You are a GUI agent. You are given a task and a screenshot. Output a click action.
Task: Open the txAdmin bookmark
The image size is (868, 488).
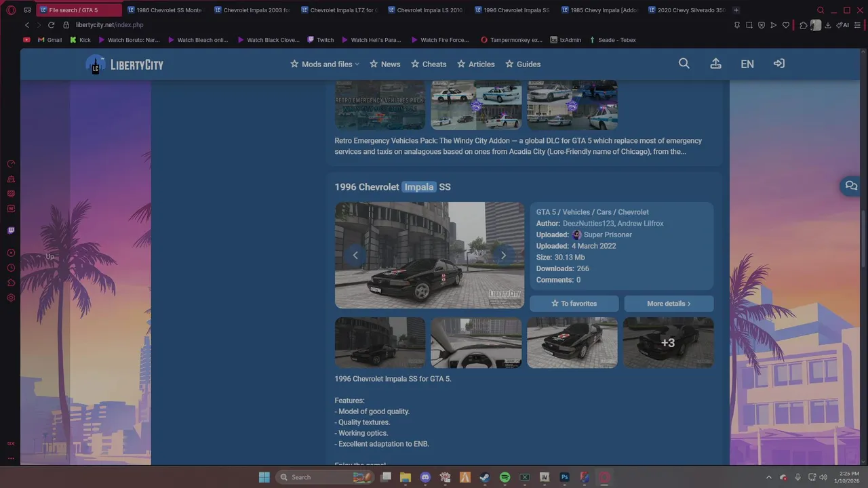click(566, 40)
